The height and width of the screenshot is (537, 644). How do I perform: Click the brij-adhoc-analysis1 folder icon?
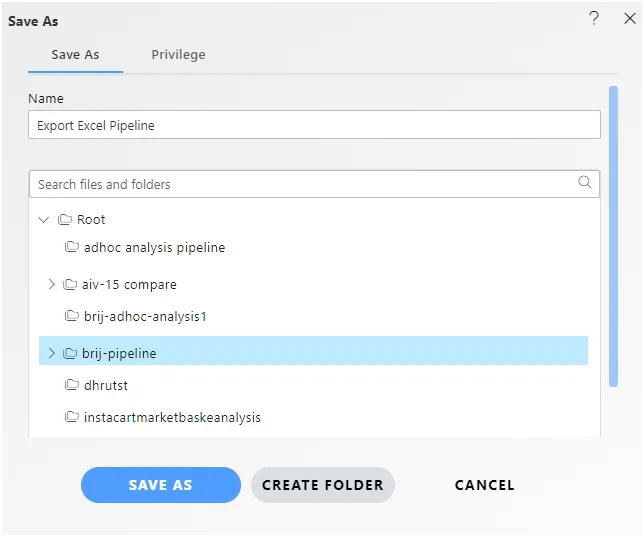click(x=71, y=316)
